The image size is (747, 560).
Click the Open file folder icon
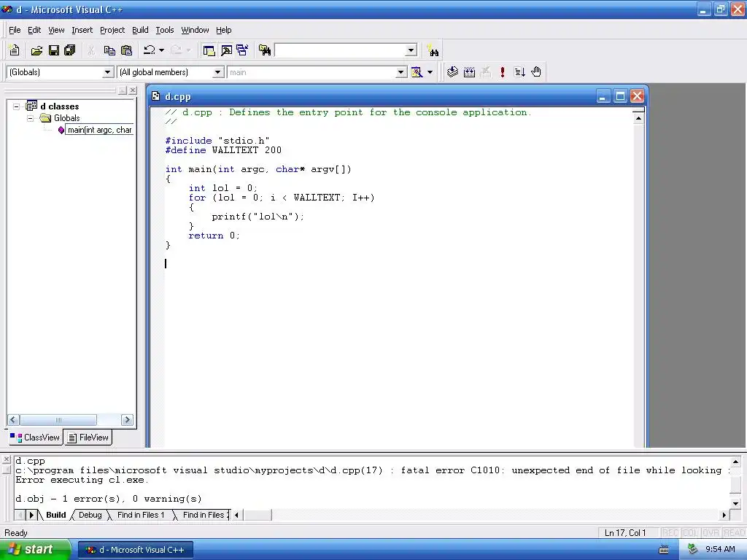[x=36, y=50]
